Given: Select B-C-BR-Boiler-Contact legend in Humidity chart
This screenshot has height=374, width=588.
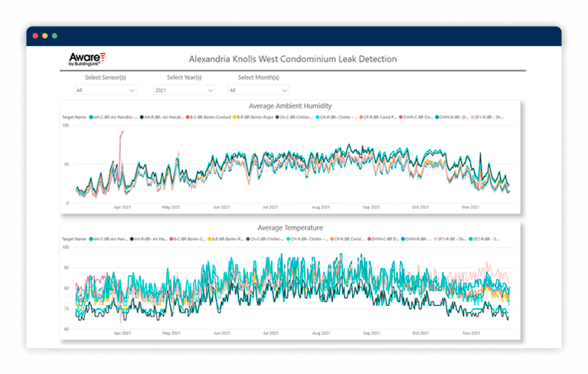Looking at the screenshot, I should pos(208,117).
